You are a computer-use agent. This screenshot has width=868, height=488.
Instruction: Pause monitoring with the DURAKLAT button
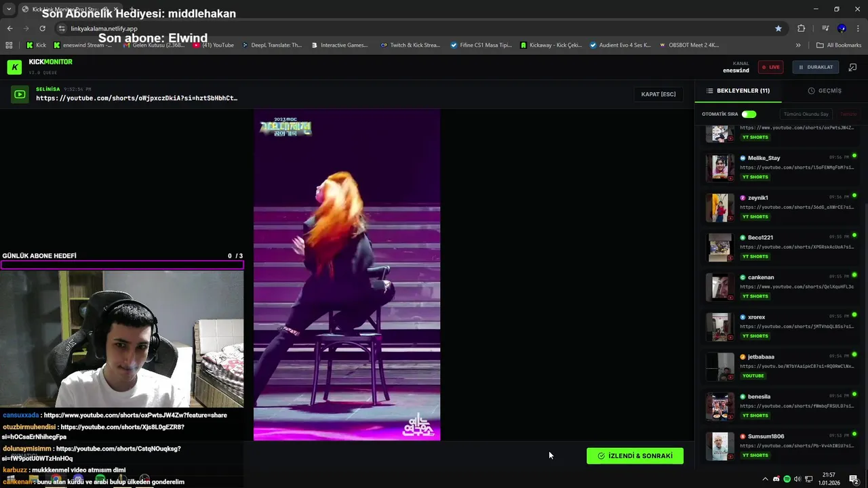point(816,67)
